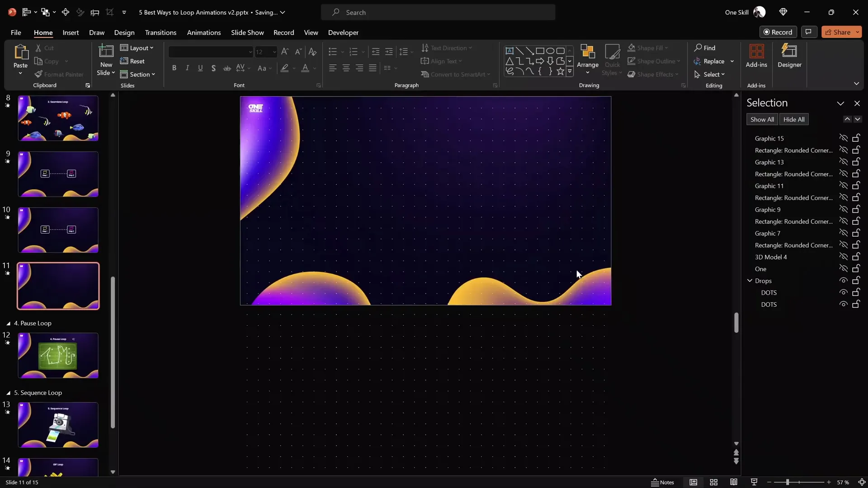Show the hidden Graphic 15 object
Viewport: 868px width, 488px height.
(843, 138)
